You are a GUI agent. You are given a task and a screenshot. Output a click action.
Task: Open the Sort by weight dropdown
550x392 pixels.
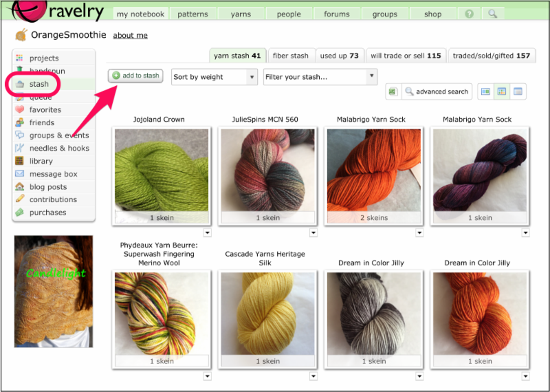click(x=214, y=77)
